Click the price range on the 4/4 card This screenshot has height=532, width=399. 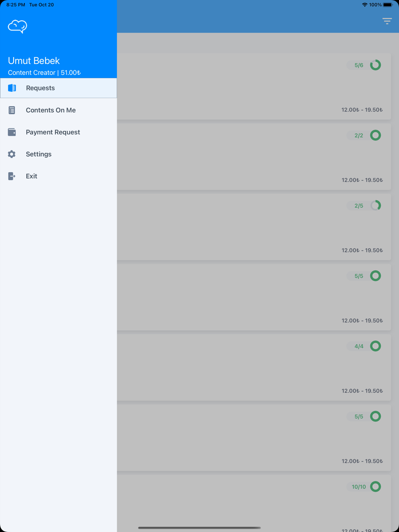pyautogui.click(x=362, y=391)
